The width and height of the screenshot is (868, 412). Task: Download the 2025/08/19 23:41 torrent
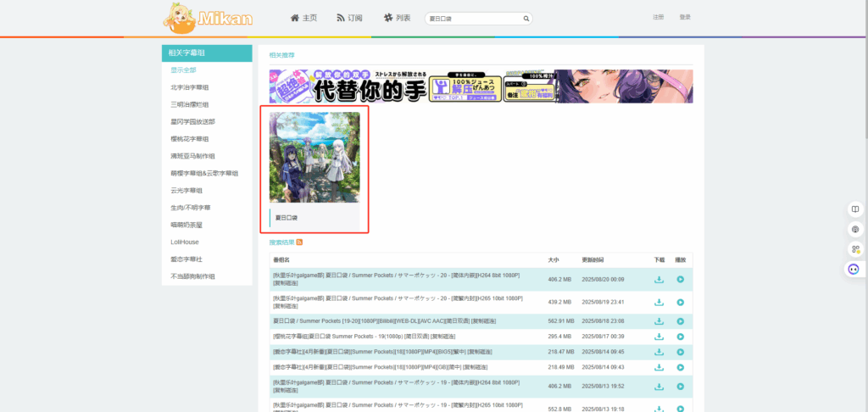[659, 303]
